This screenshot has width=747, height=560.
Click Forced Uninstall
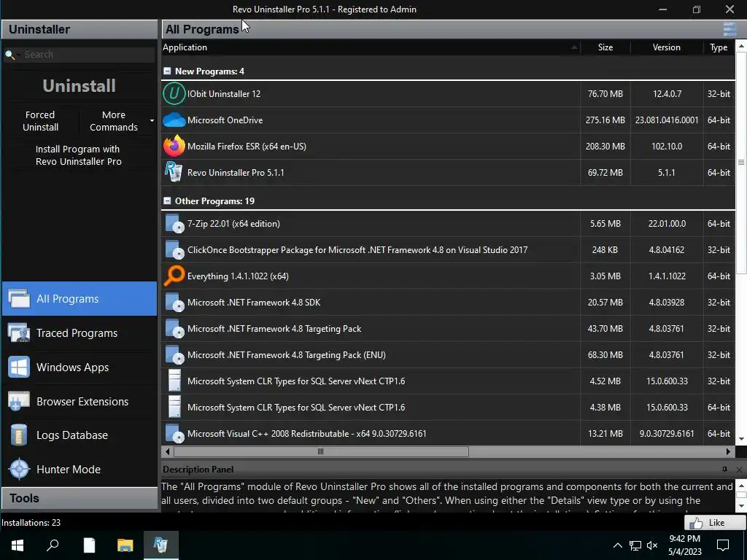pyautogui.click(x=41, y=121)
